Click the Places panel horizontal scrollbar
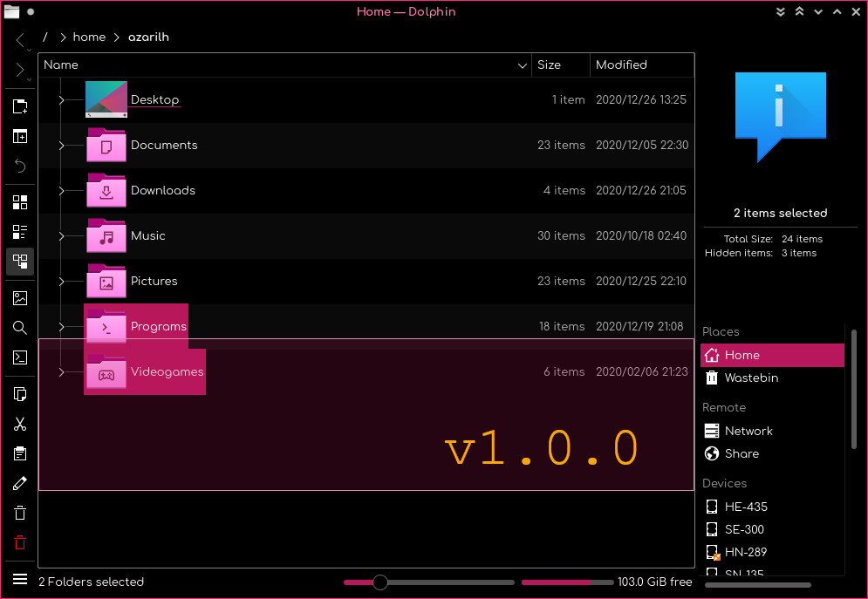 (x=758, y=585)
